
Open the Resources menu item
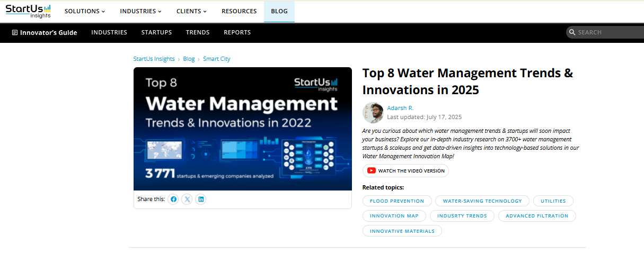(239, 11)
